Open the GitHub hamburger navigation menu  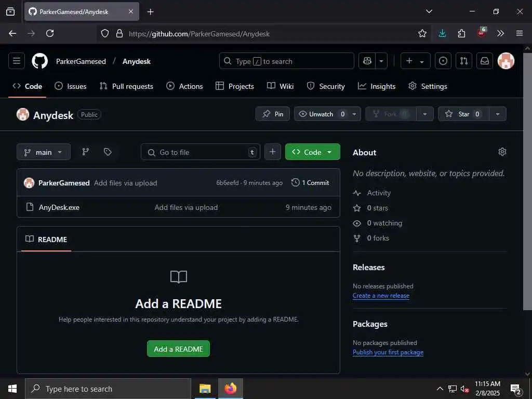17,61
